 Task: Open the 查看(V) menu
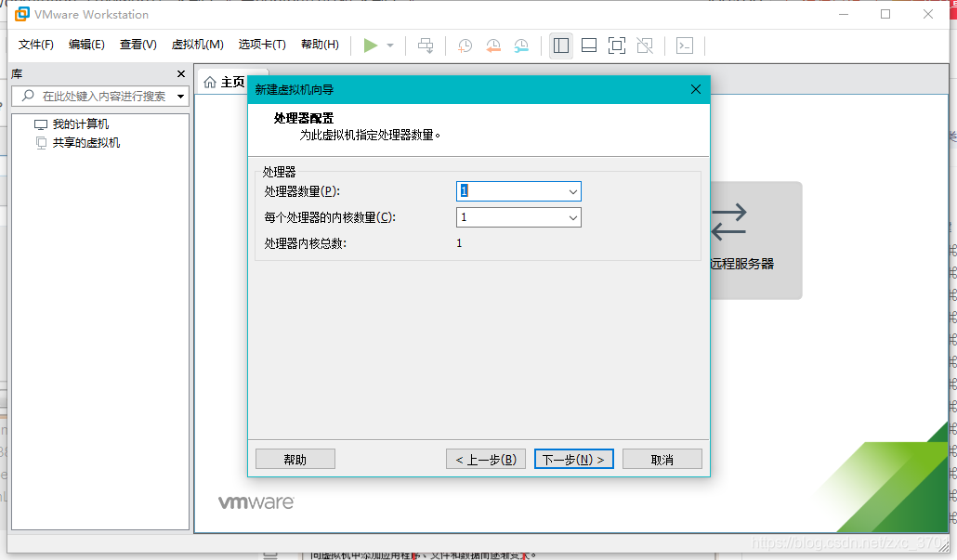tap(138, 45)
